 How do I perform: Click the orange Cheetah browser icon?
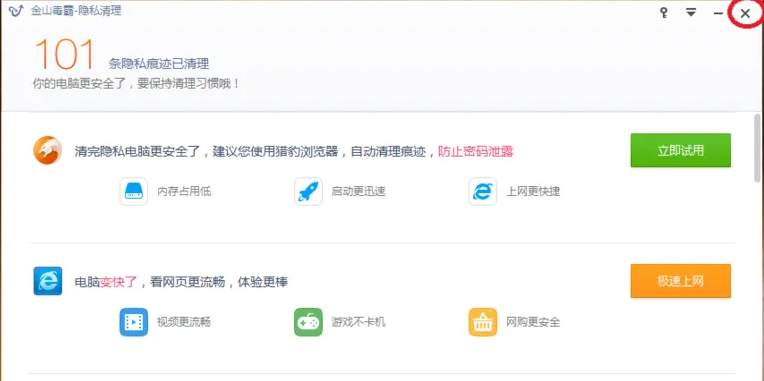click(48, 150)
